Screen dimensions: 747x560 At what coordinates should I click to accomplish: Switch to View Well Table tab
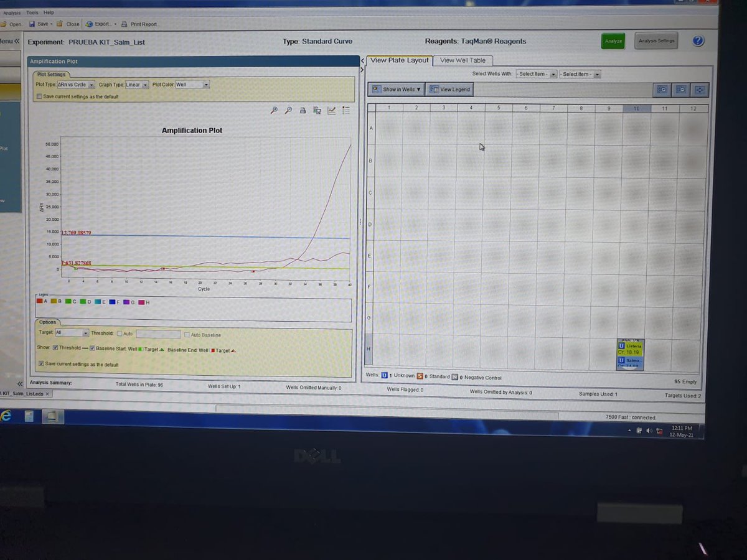click(x=463, y=60)
